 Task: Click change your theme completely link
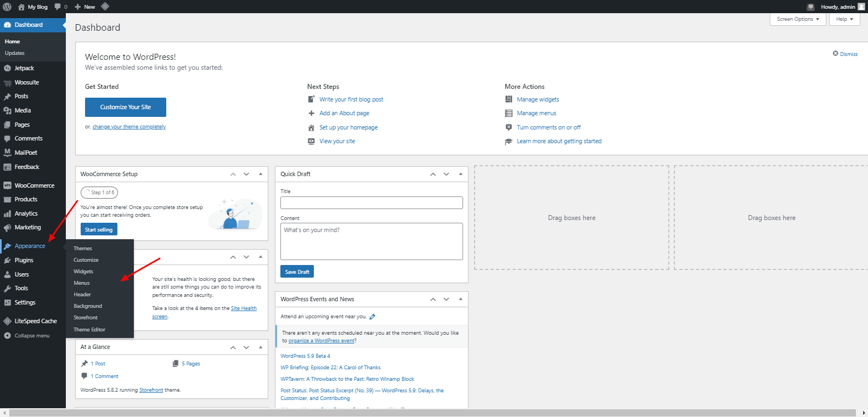pos(129,127)
